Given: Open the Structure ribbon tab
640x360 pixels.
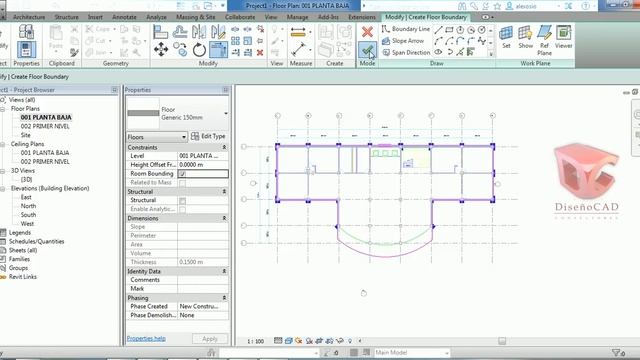Looking at the screenshot, I should point(66,17).
